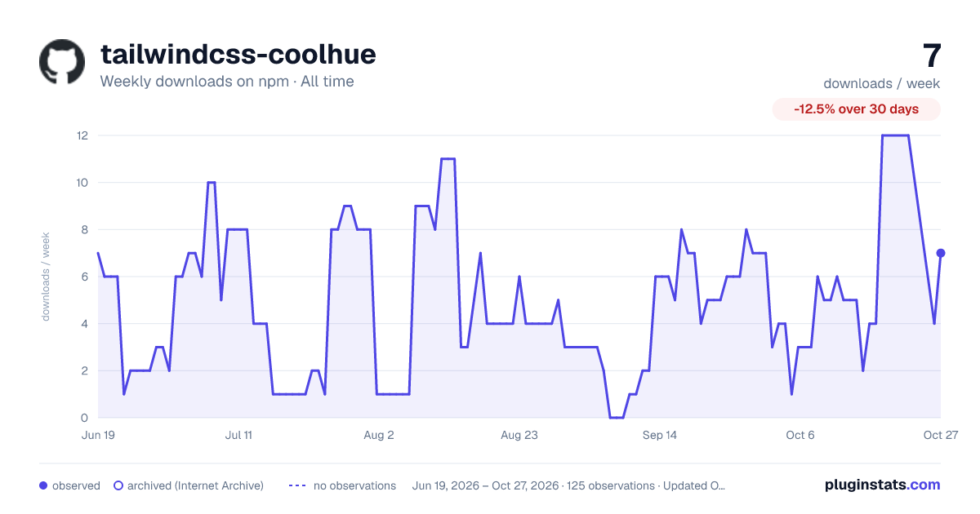Click the 'archived (Internet Archive)' legend circle
The image size is (980, 514).
118,485
